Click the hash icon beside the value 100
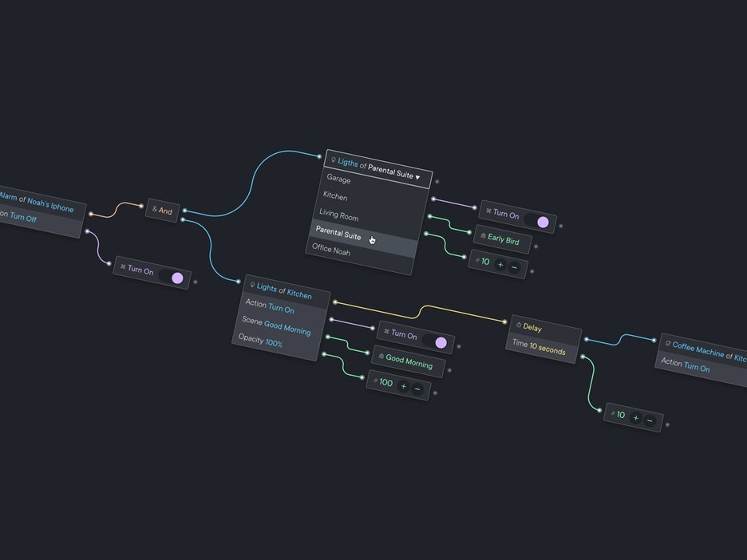 pyautogui.click(x=375, y=381)
